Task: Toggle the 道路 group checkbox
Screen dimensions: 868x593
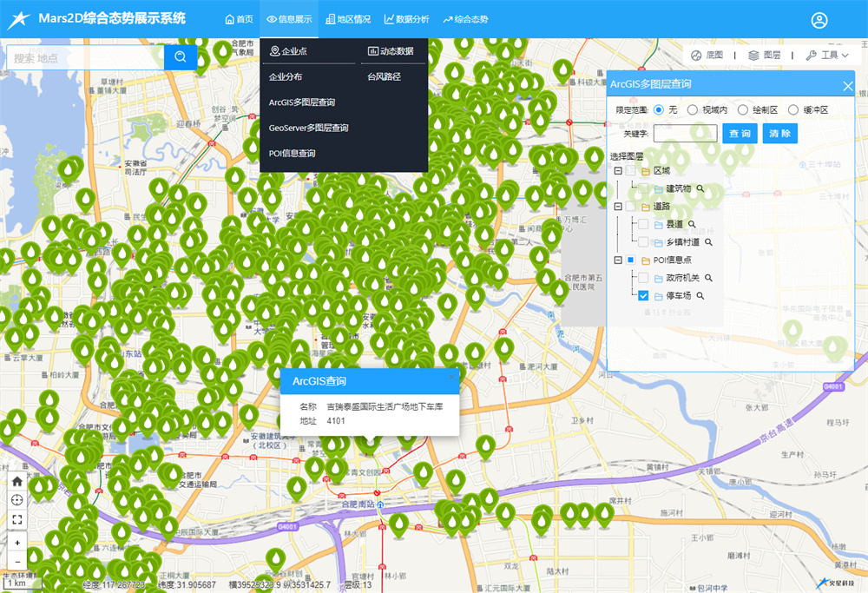Action: [x=630, y=207]
